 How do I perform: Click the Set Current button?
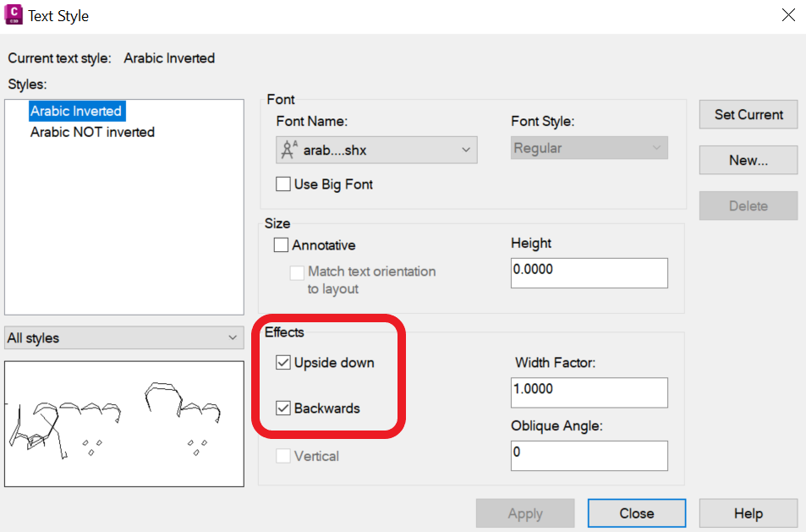click(748, 114)
